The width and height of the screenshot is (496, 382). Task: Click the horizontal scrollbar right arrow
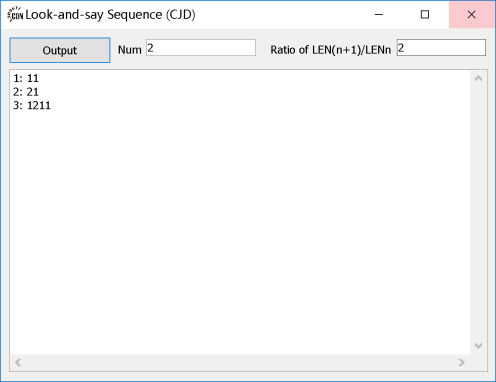coord(462,362)
